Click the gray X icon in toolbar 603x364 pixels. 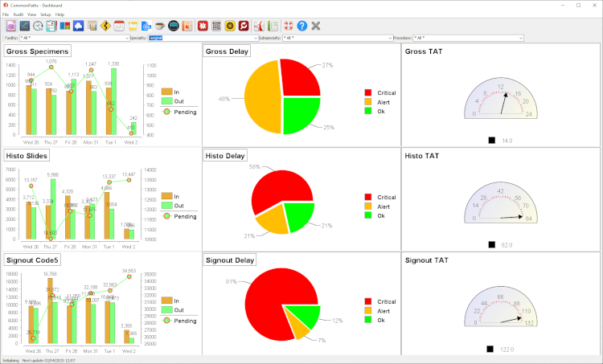pos(316,26)
